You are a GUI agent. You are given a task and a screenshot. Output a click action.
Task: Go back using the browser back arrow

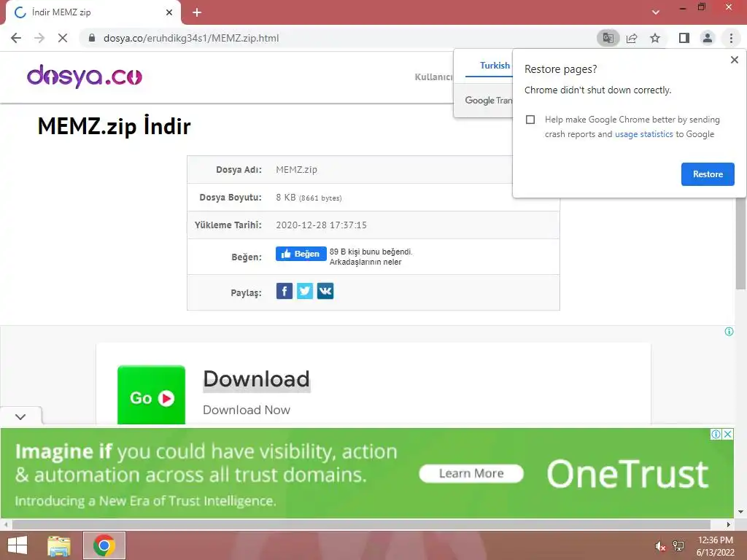[x=16, y=38]
